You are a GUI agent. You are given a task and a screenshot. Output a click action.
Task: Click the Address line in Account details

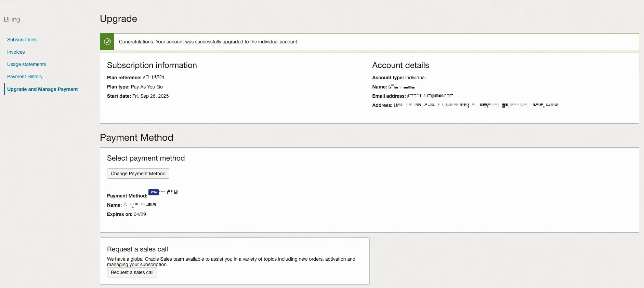465,105
